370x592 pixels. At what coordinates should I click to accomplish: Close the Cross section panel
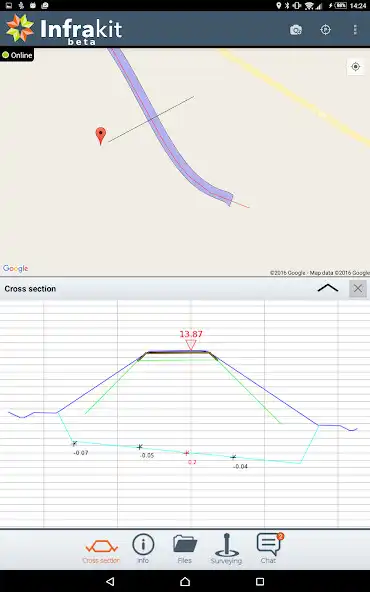[x=358, y=289]
